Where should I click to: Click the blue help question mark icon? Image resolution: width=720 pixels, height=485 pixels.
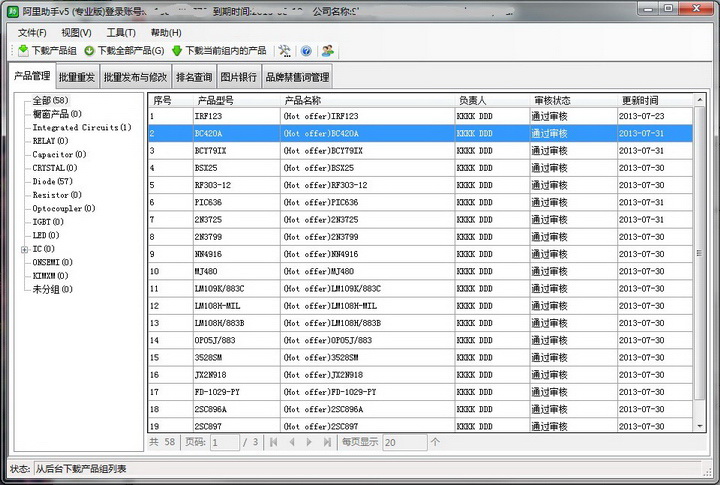pos(306,51)
